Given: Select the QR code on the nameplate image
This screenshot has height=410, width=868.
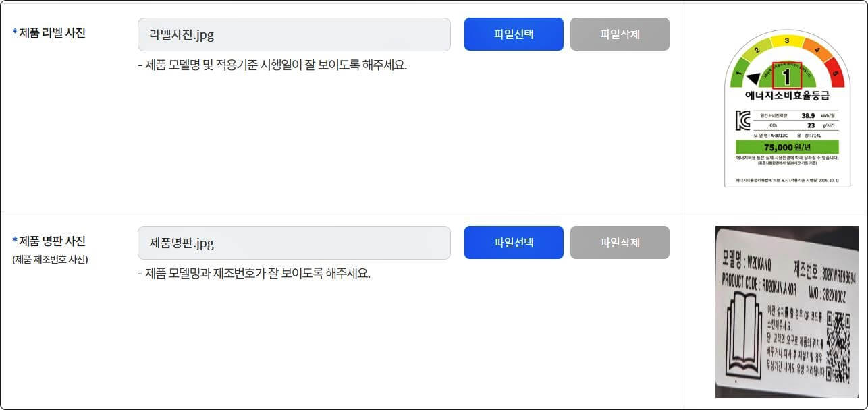Looking at the screenshot, I should coord(838,343).
